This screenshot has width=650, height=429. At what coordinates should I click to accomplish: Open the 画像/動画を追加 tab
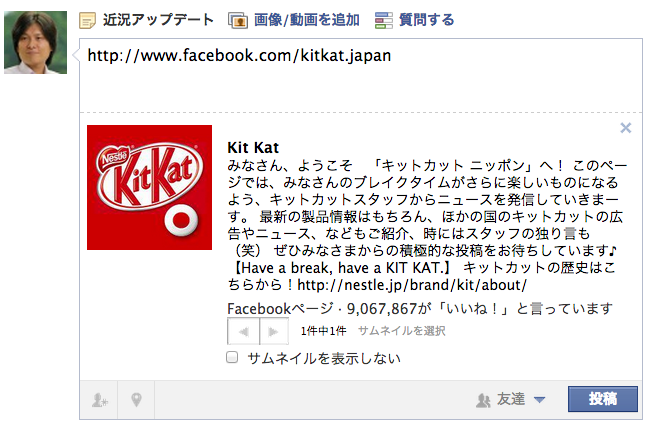pyautogui.click(x=306, y=20)
